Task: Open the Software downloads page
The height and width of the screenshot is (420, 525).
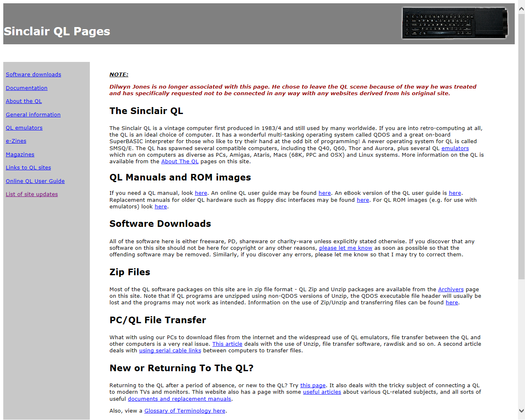Action: tap(33, 74)
